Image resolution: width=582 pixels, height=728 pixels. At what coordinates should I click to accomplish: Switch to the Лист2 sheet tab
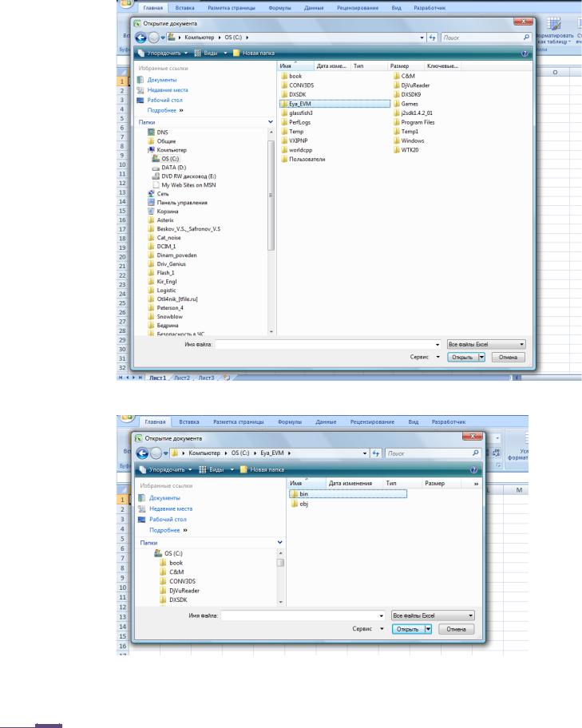[183, 377]
